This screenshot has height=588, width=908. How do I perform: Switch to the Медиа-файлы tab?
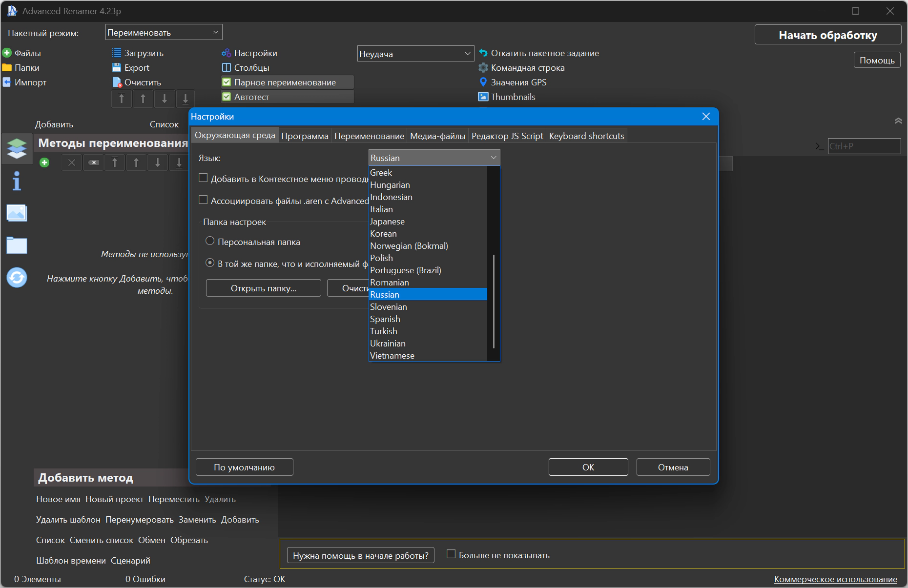point(438,136)
